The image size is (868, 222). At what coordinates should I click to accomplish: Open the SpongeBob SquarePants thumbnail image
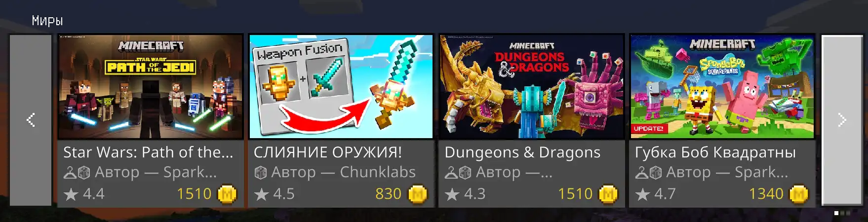pos(722,86)
